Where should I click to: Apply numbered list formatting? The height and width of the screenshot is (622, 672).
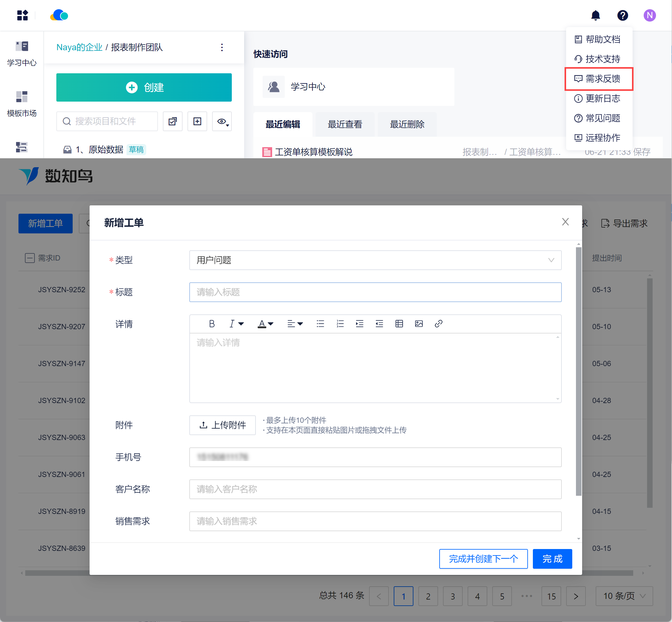pos(340,324)
